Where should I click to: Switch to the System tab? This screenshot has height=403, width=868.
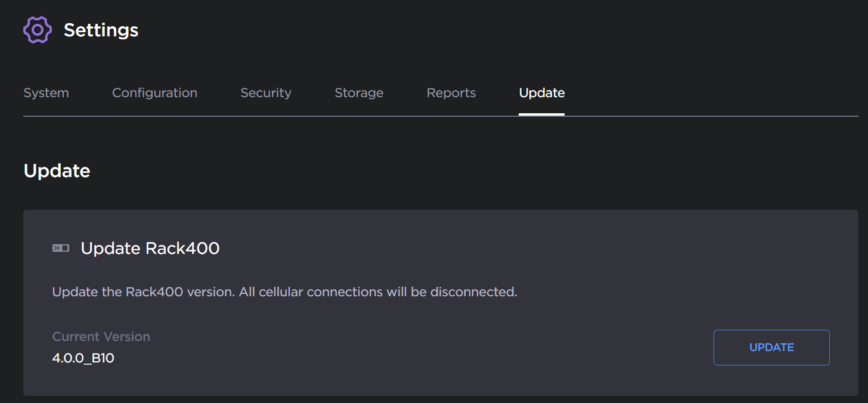coord(46,93)
